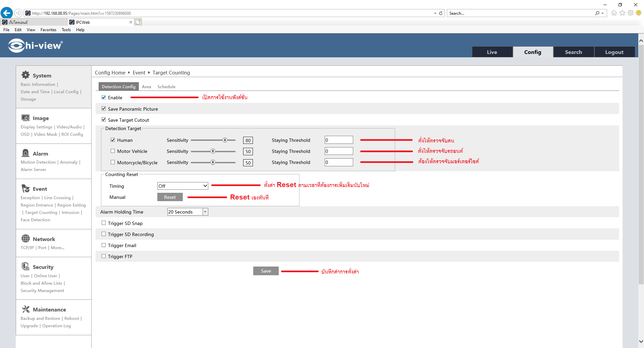Click the manual Reset button

170,197
